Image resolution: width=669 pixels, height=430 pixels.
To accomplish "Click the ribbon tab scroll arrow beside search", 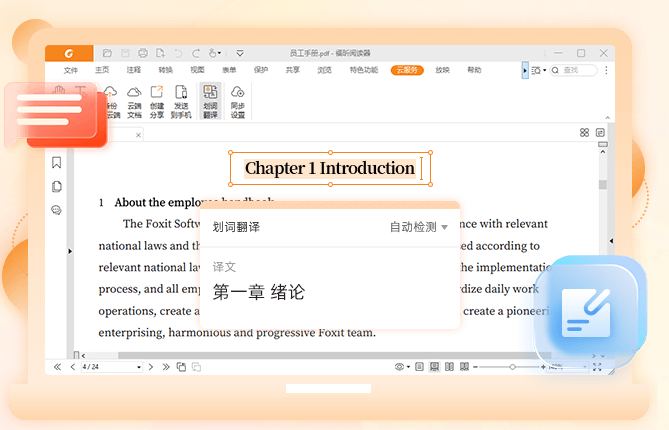I will pyautogui.click(x=525, y=70).
